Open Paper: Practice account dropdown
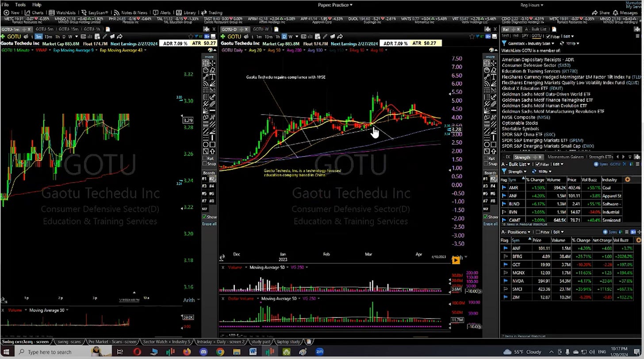 [x=335, y=5]
